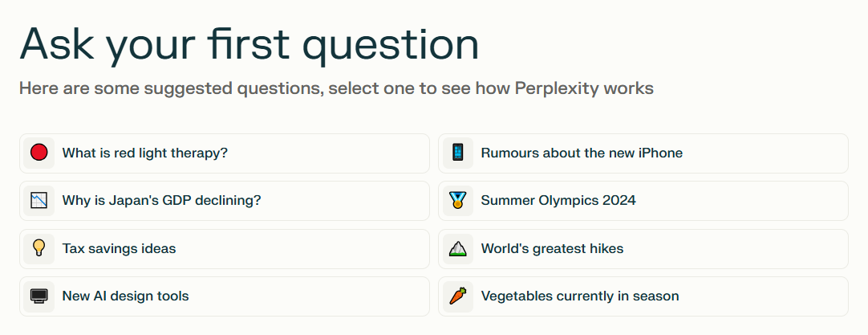
Task: Click the "Ask your first question" heading
Action: tap(249, 44)
